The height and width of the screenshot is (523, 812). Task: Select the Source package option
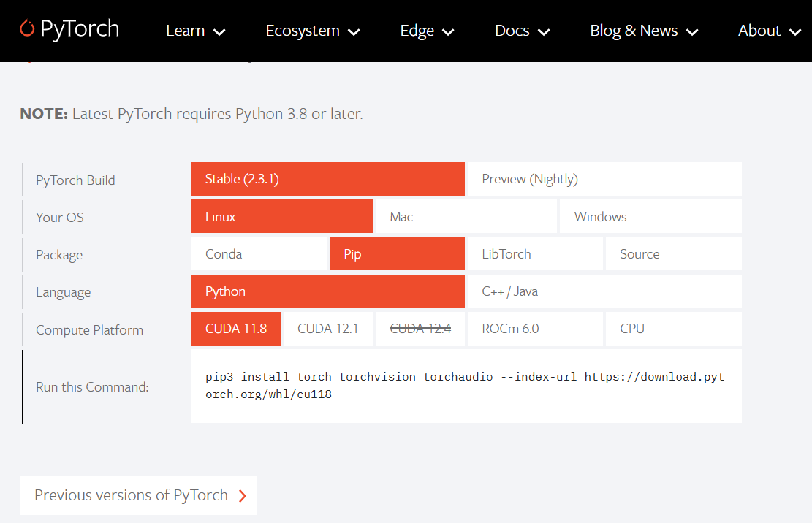[674, 253]
